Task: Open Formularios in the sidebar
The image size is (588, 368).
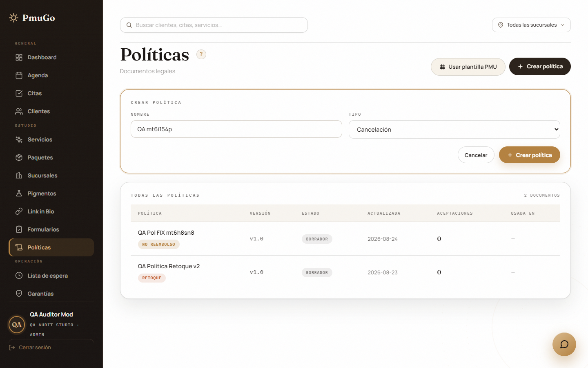Action: point(51,229)
